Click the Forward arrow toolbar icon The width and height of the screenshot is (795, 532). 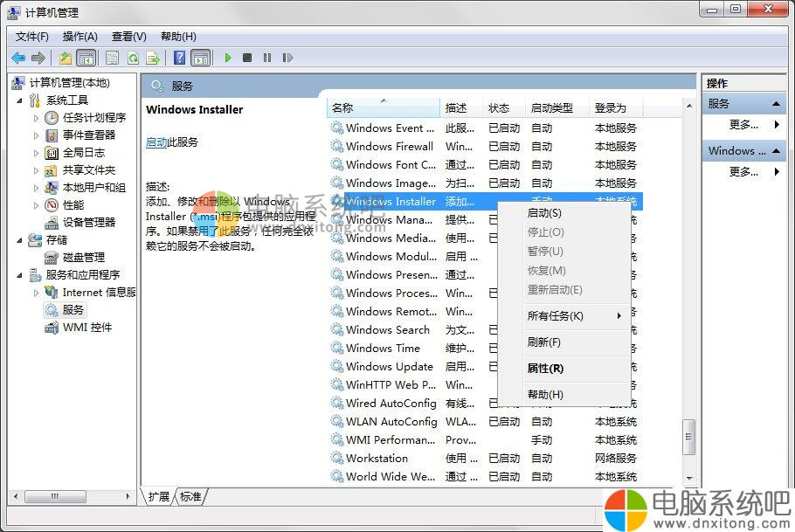pyautogui.click(x=38, y=58)
